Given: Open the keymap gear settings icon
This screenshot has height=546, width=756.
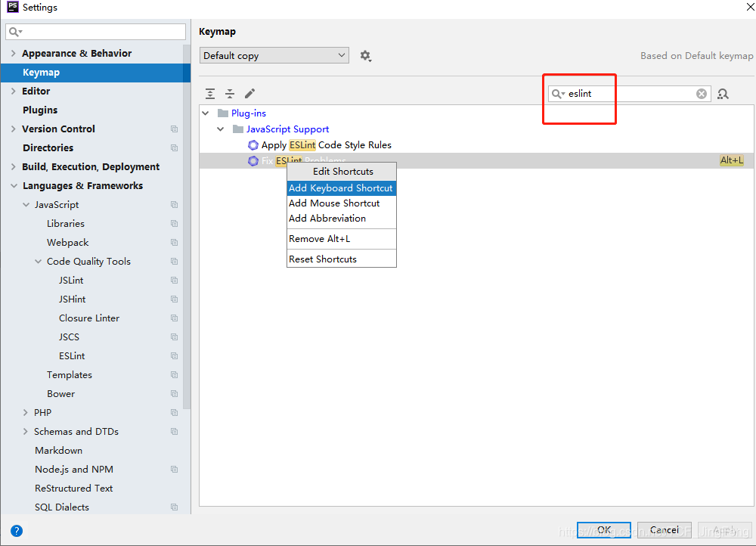Looking at the screenshot, I should [x=366, y=55].
